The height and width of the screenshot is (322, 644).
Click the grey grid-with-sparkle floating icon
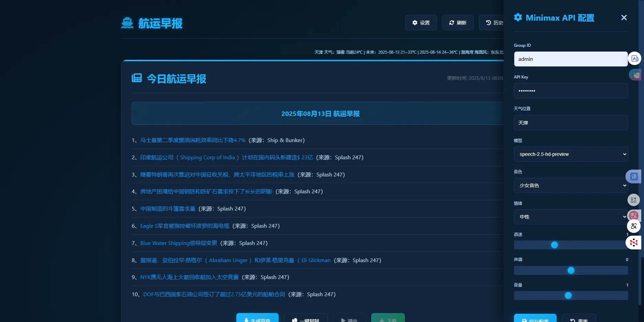tap(634, 200)
